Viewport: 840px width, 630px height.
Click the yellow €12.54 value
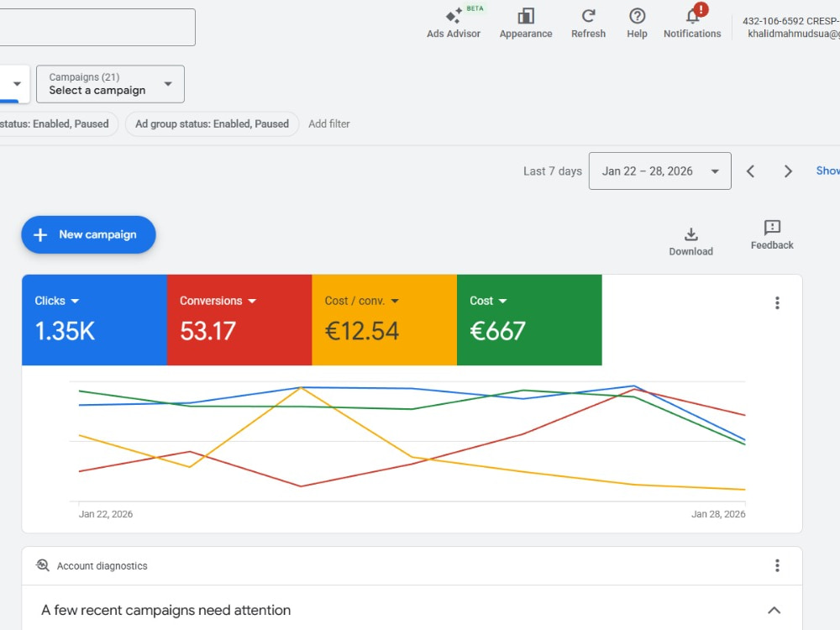(362, 331)
